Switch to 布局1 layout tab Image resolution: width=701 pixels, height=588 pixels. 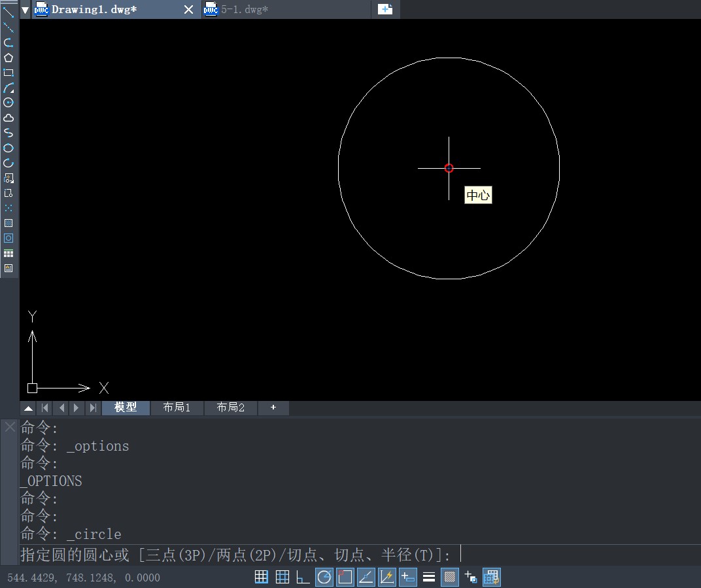tap(177, 407)
